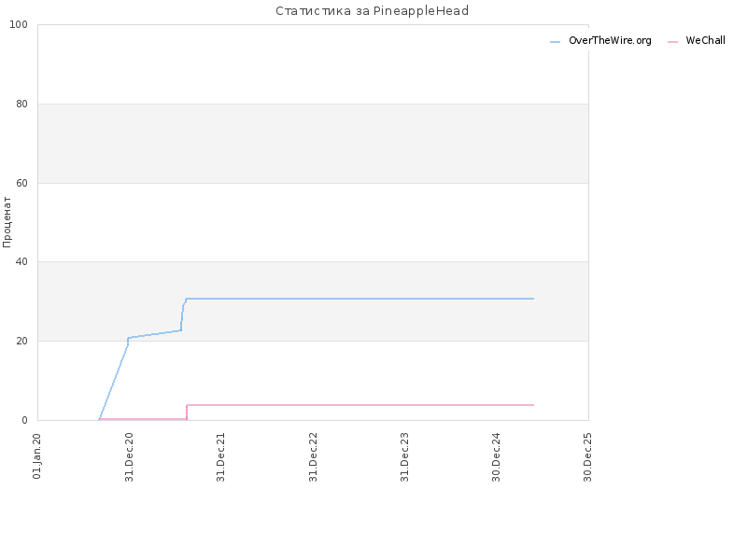Click the 31.Dec.23 x-axis date label

pos(404,457)
